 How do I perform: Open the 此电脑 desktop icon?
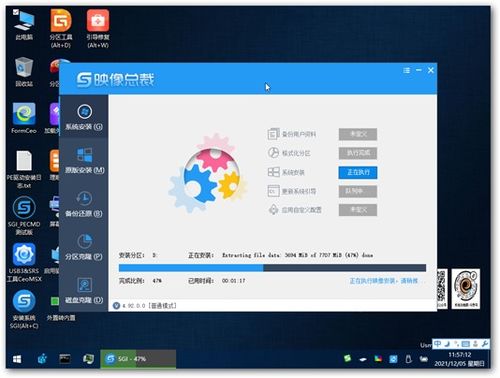point(24,25)
